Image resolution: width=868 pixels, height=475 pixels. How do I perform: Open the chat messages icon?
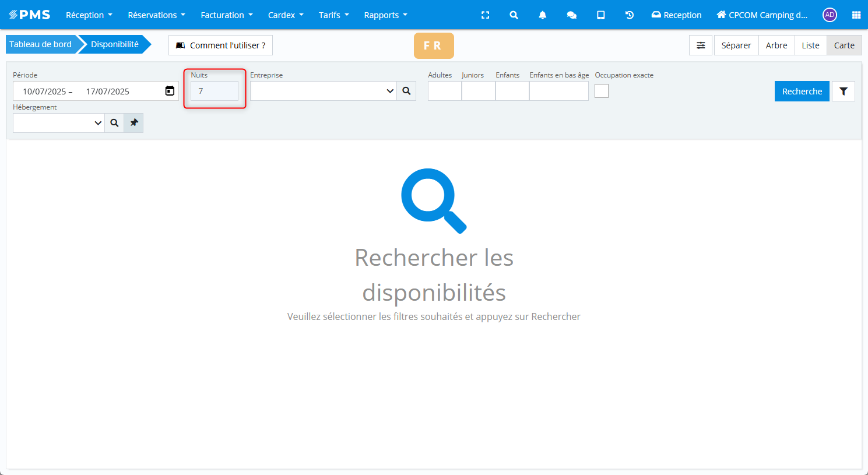point(571,15)
